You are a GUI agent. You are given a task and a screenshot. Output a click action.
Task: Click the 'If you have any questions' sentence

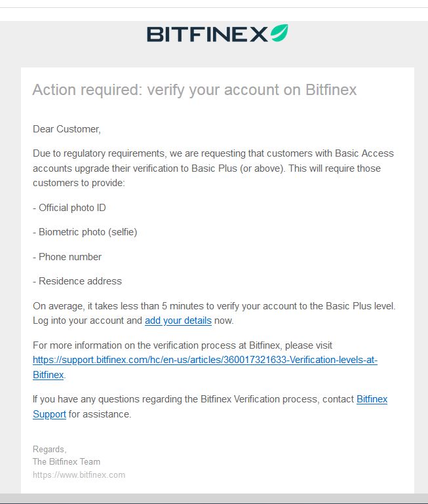pyautogui.click(x=193, y=399)
